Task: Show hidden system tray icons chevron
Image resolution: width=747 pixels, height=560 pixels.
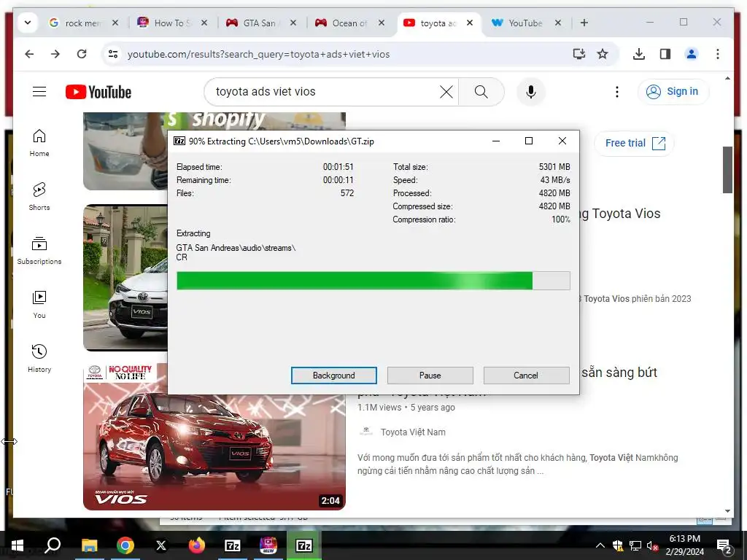Action: [600, 545]
